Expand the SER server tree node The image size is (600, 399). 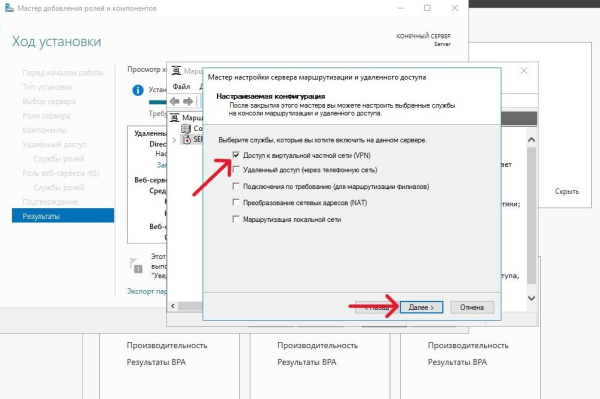click(174, 140)
